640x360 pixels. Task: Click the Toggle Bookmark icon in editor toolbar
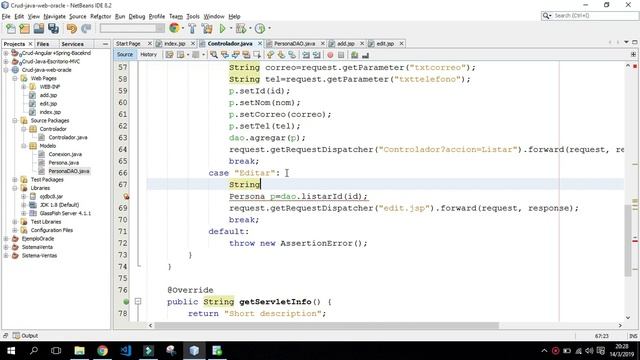tap(292, 55)
